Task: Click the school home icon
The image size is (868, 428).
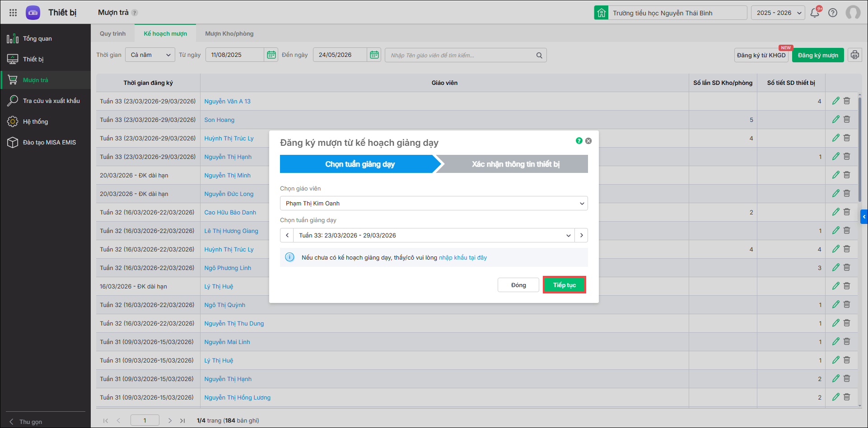Action: tap(601, 13)
